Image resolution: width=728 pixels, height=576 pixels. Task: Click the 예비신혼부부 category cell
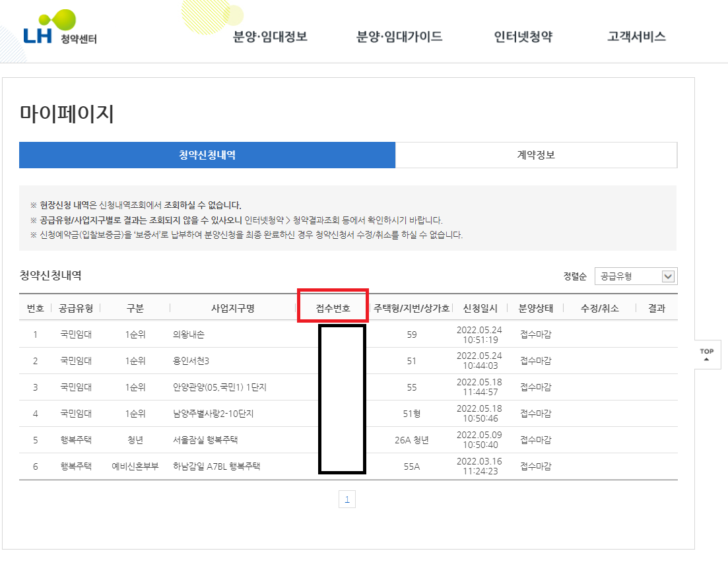click(135, 466)
